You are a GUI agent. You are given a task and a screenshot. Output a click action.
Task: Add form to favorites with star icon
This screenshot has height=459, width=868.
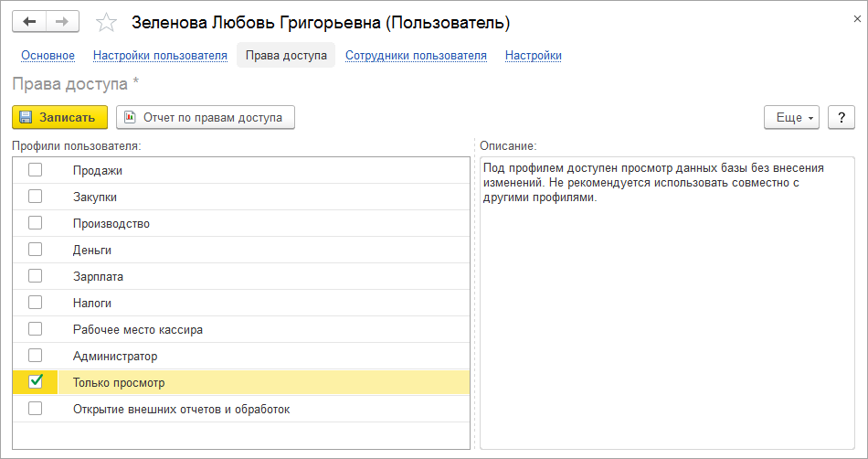coord(107,22)
